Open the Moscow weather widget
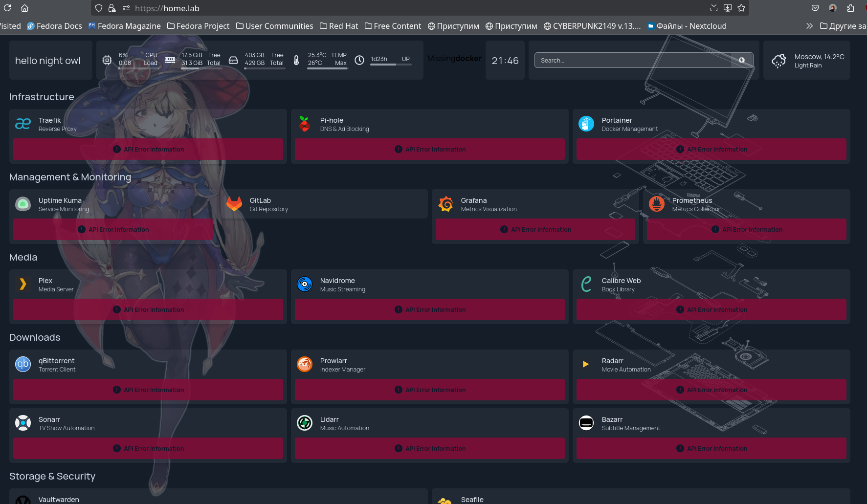 tap(807, 61)
